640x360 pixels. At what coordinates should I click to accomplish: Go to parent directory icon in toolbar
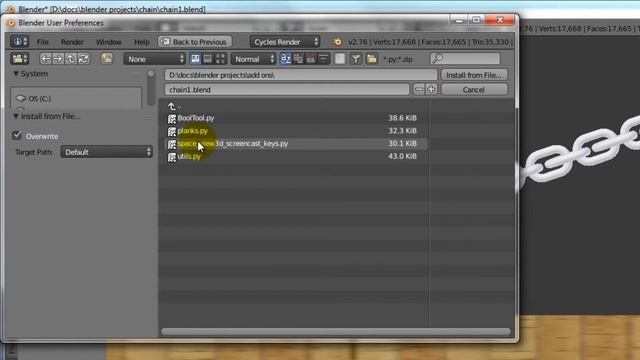(71, 59)
